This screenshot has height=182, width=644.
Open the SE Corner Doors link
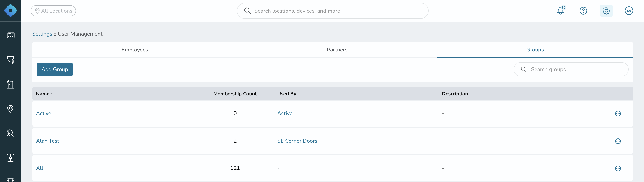pyautogui.click(x=297, y=141)
